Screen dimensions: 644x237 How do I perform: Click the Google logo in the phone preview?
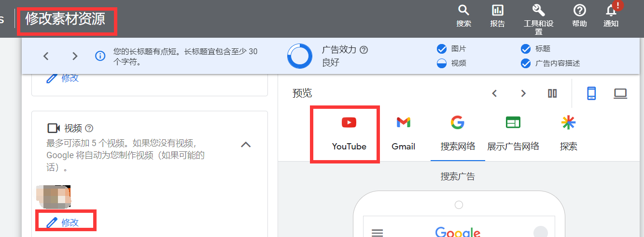458,232
